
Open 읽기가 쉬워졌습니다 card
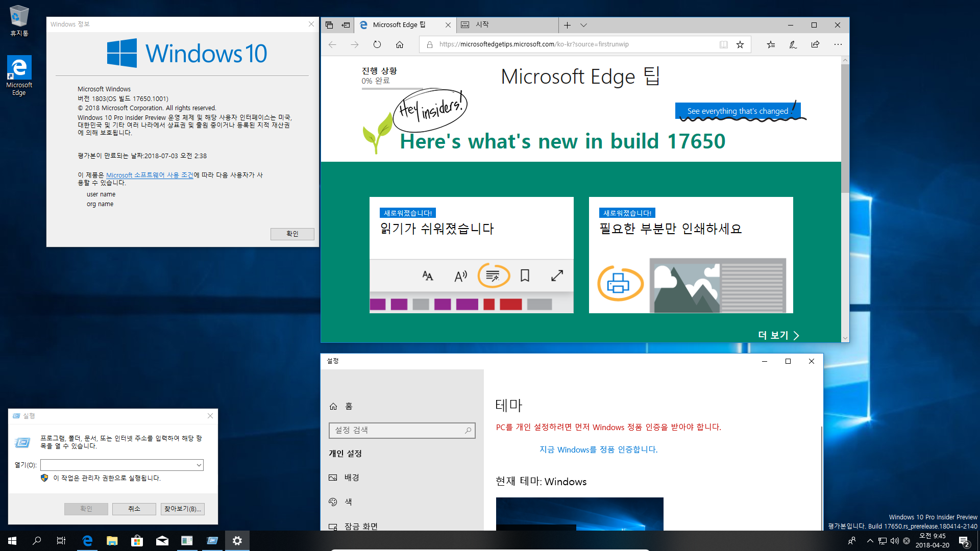(x=471, y=255)
